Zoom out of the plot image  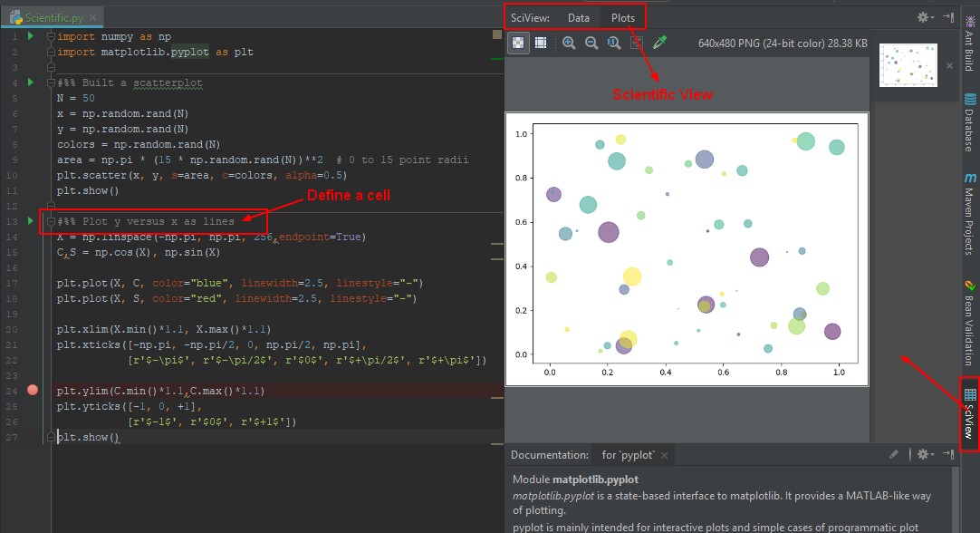pyautogui.click(x=593, y=41)
